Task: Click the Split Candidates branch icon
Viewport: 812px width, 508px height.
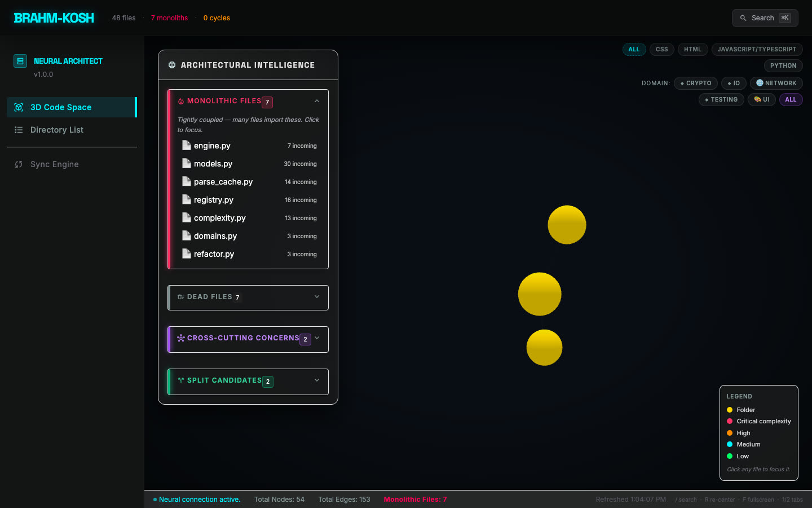Action: point(181,380)
